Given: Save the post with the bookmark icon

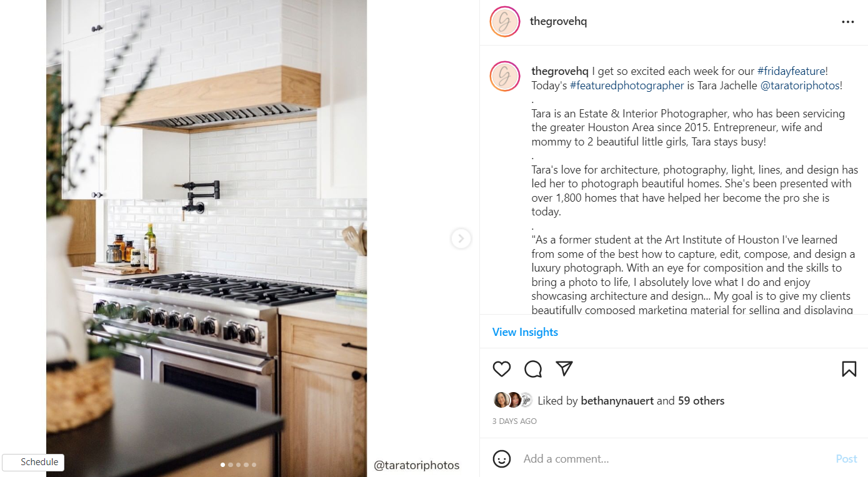Looking at the screenshot, I should click(849, 369).
